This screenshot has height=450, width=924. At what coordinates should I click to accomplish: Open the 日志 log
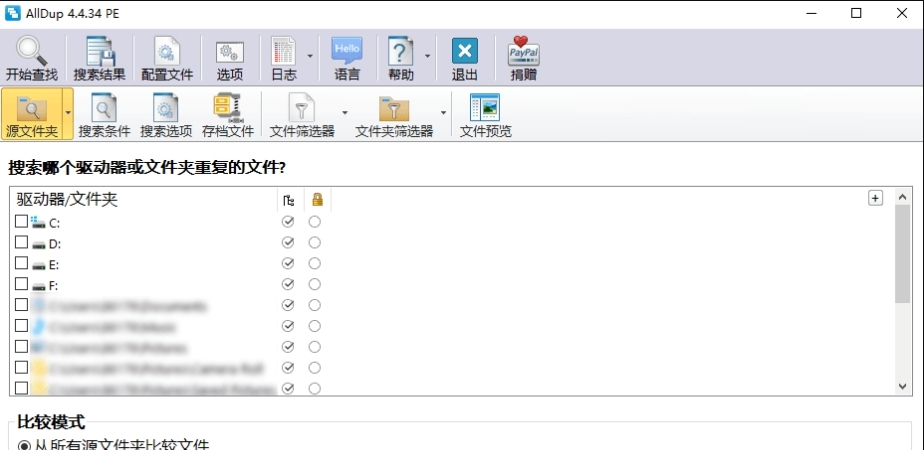pos(283,59)
